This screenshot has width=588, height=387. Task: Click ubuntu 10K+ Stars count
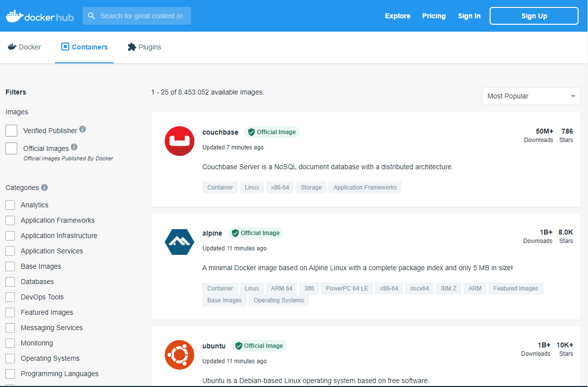[565, 349]
